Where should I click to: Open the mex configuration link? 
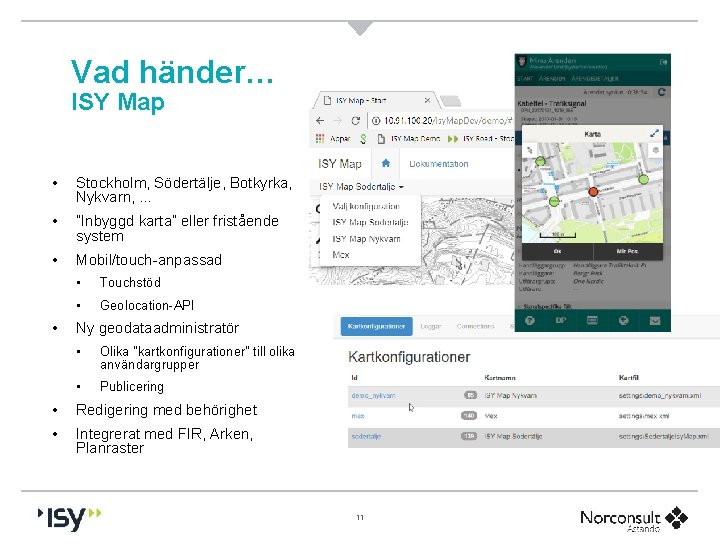[x=358, y=416]
